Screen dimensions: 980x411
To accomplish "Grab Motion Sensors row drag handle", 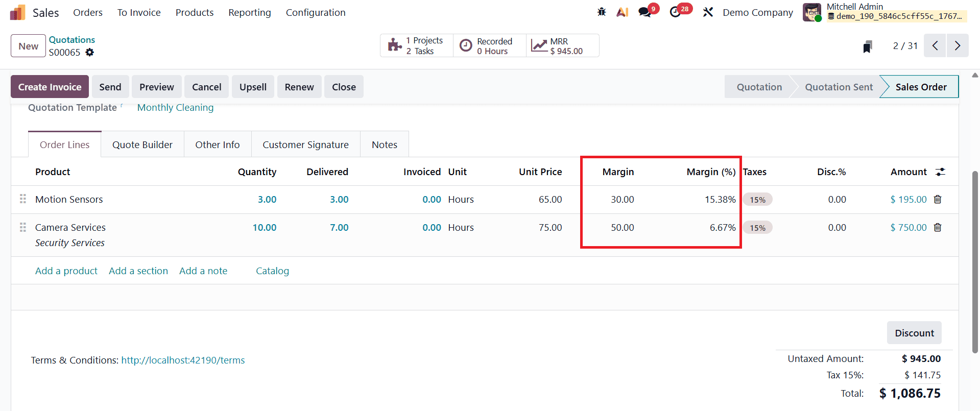I will tap(23, 199).
